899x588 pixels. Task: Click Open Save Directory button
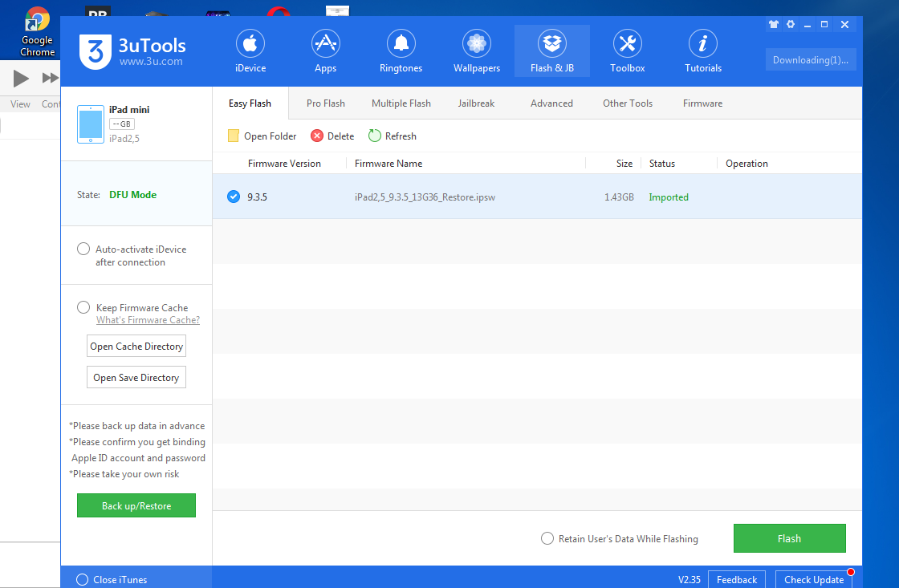tap(136, 377)
